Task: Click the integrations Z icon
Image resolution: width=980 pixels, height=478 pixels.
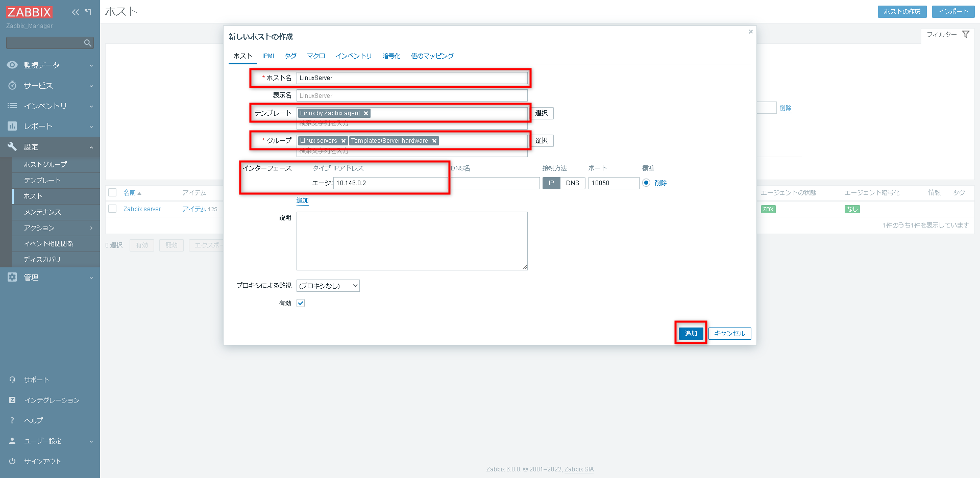Action: point(12,400)
